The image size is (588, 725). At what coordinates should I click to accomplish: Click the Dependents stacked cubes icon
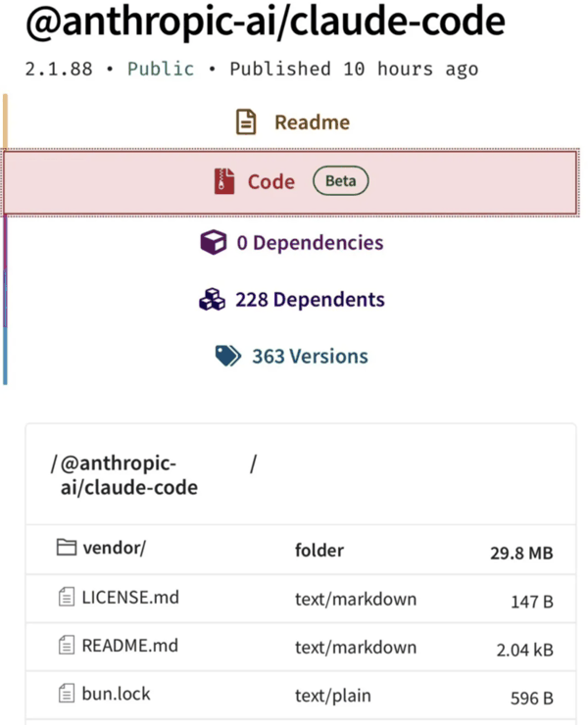(212, 300)
